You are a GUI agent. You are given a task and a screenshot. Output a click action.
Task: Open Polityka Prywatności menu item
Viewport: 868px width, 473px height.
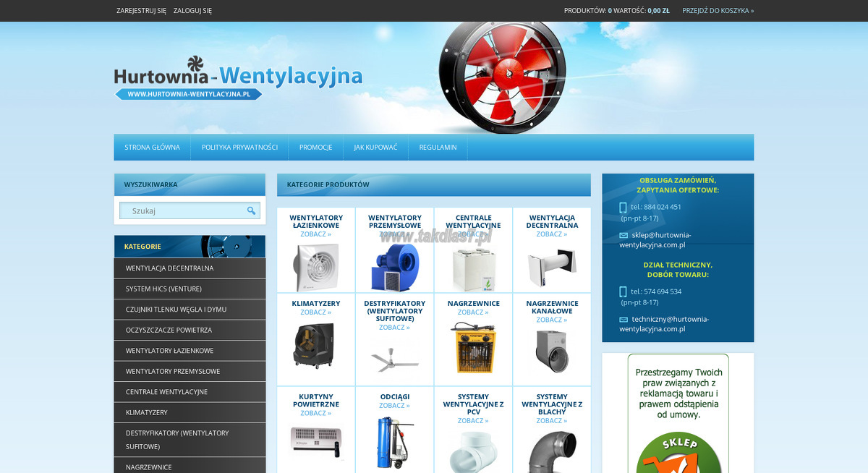tap(239, 148)
